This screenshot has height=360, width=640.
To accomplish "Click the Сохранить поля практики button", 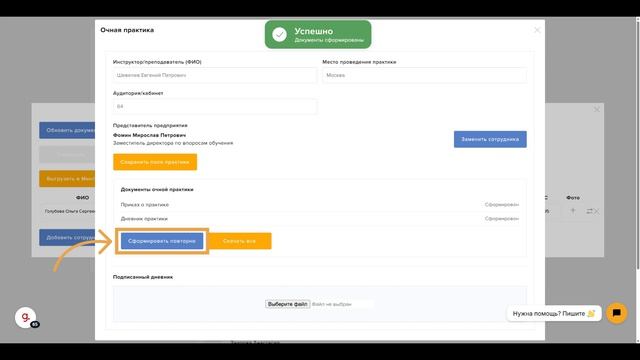I will click(x=155, y=162).
